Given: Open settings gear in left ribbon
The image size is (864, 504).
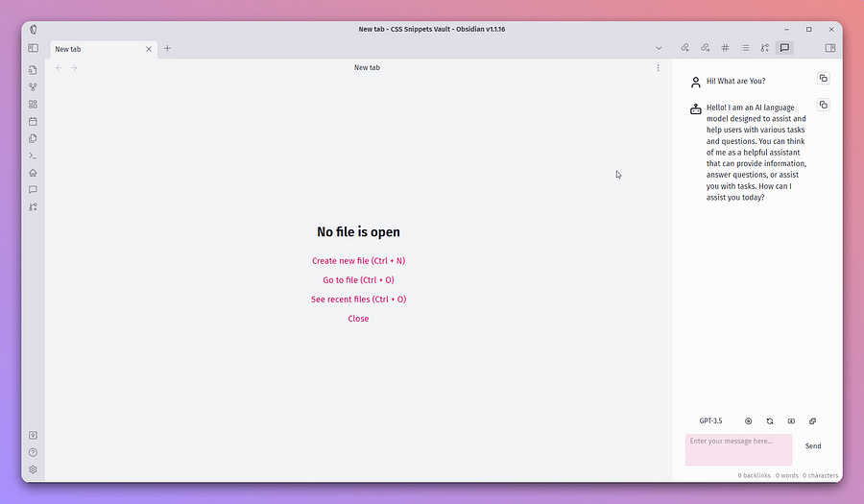Looking at the screenshot, I should [33, 469].
